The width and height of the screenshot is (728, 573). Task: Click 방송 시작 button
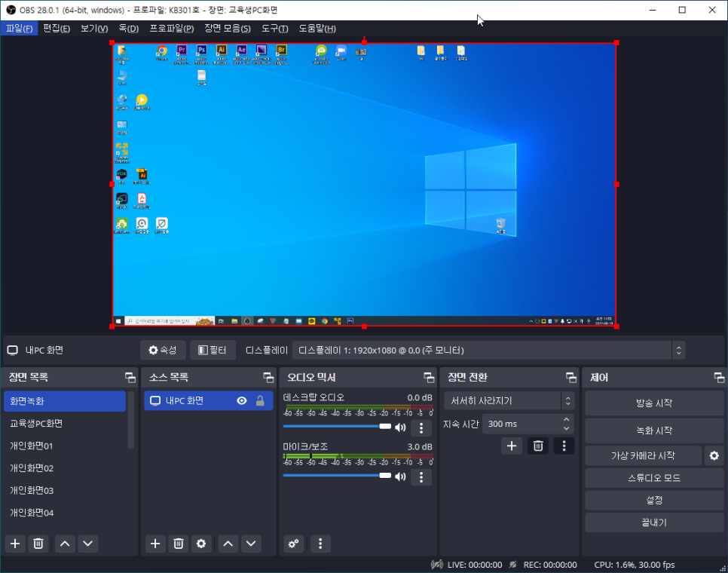pos(653,403)
